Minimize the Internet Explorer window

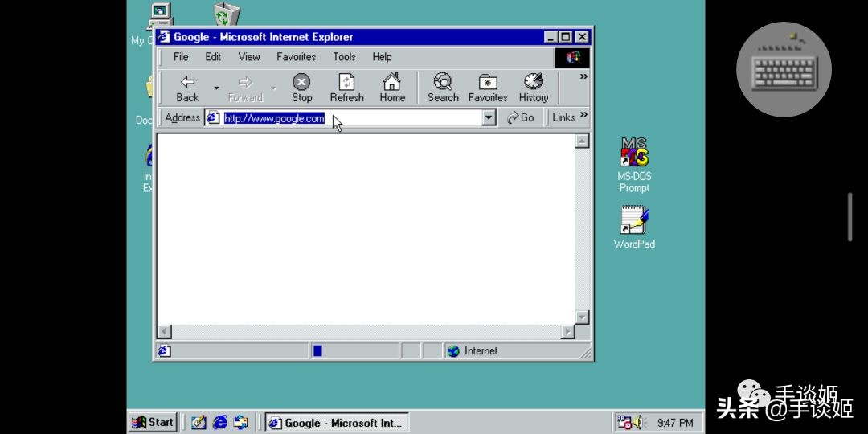pos(551,37)
